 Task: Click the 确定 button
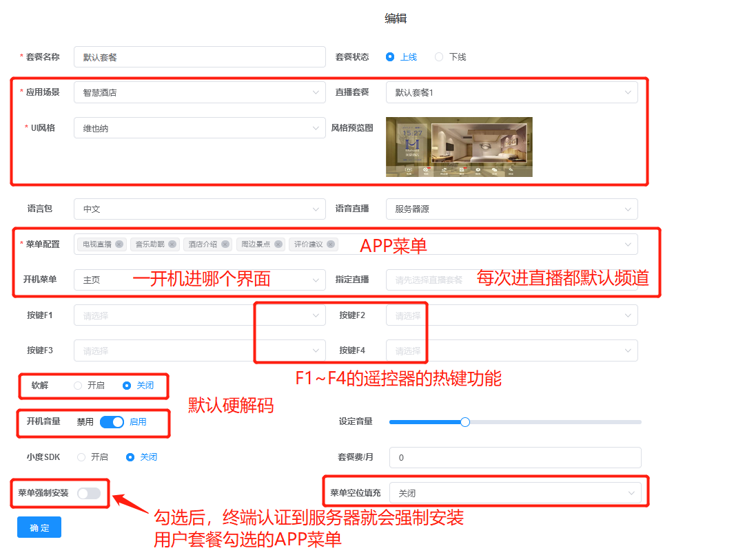click(39, 527)
